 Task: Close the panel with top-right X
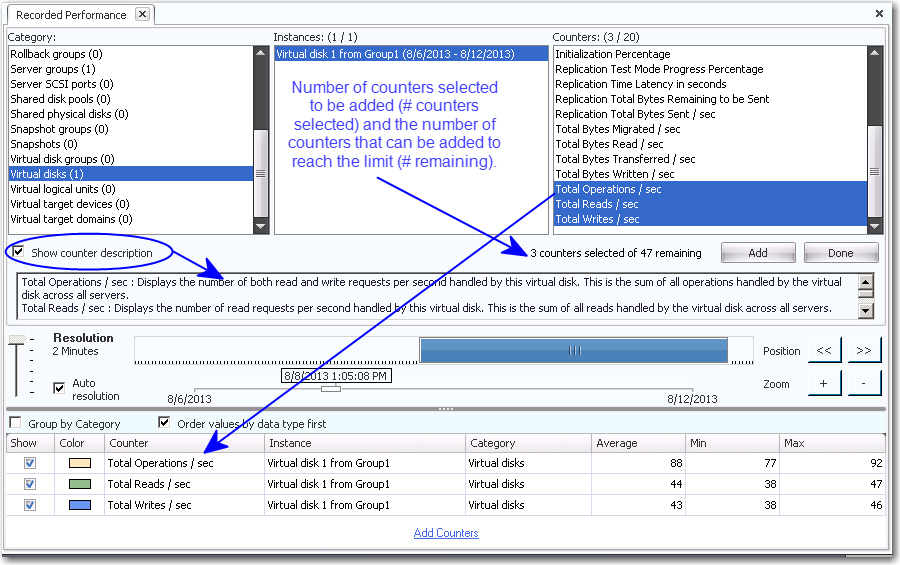point(879,14)
